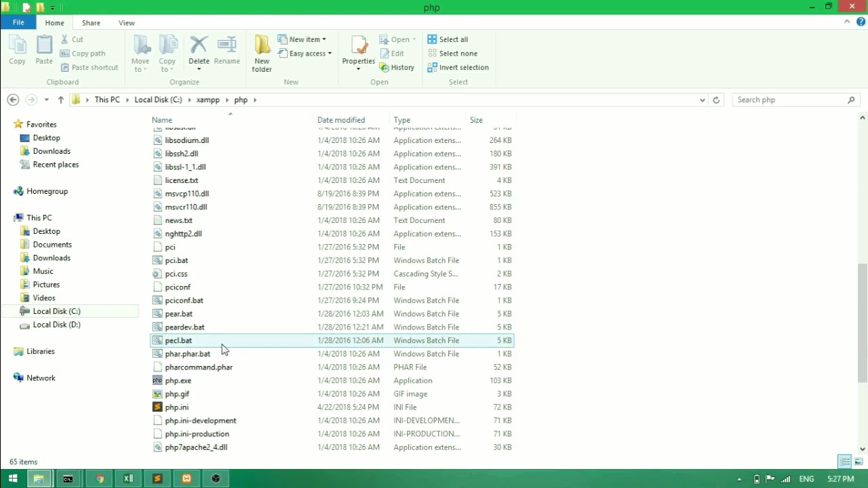Click the Search php input field
868x488 pixels.
click(x=789, y=100)
